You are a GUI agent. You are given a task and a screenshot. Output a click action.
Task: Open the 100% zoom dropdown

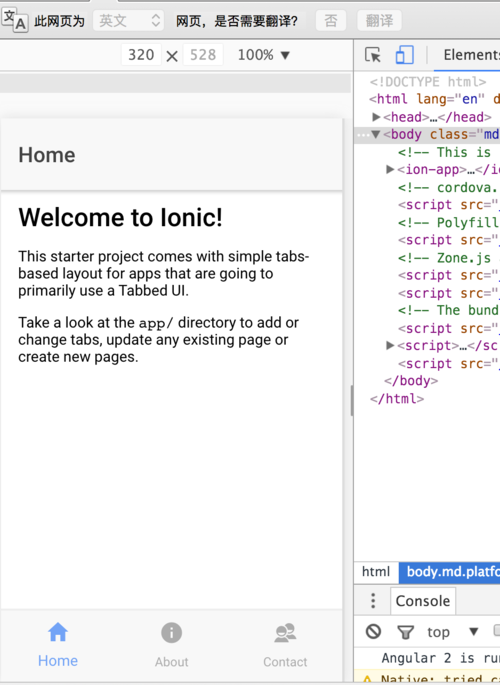[x=263, y=55]
